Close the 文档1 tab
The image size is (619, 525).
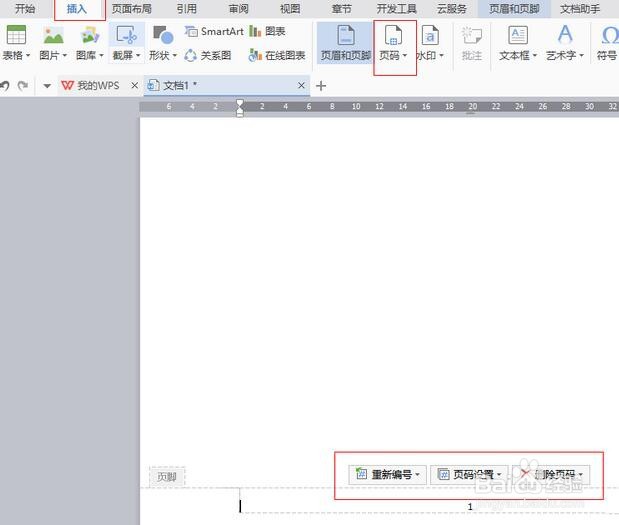301,85
